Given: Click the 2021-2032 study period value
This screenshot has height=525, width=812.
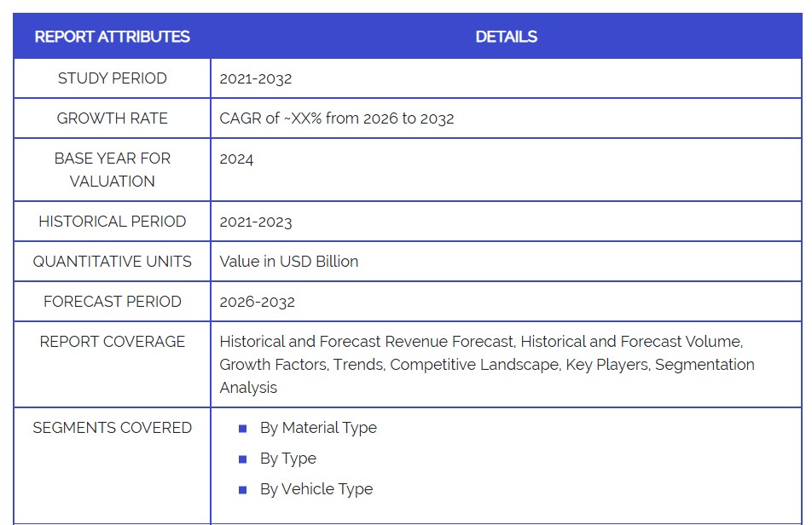Looking at the screenshot, I should point(255,78).
